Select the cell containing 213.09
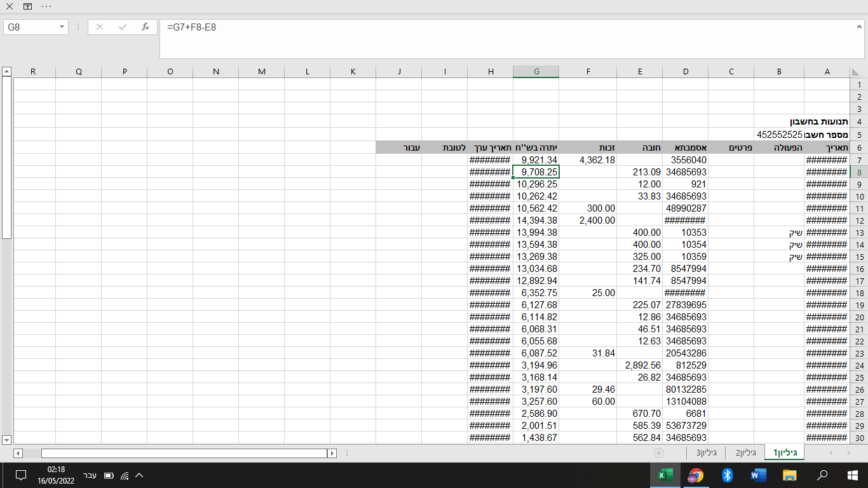 (x=640, y=172)
